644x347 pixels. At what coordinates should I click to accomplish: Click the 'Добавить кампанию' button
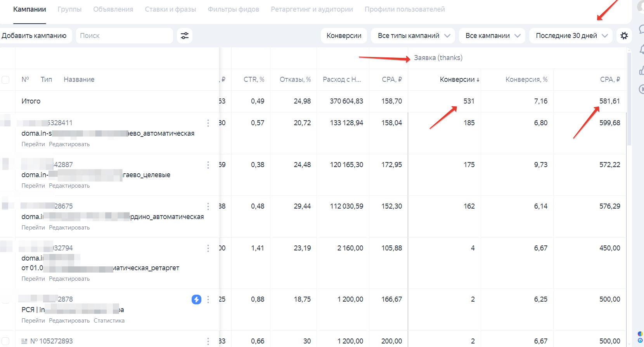[34, 36]
